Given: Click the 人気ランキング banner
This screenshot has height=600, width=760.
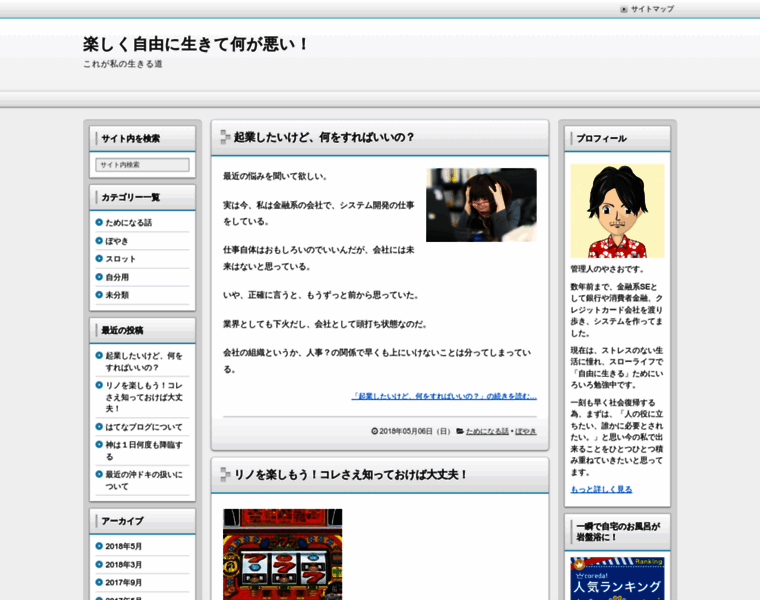Looking at the screenshot, I should tap(617, 579).
